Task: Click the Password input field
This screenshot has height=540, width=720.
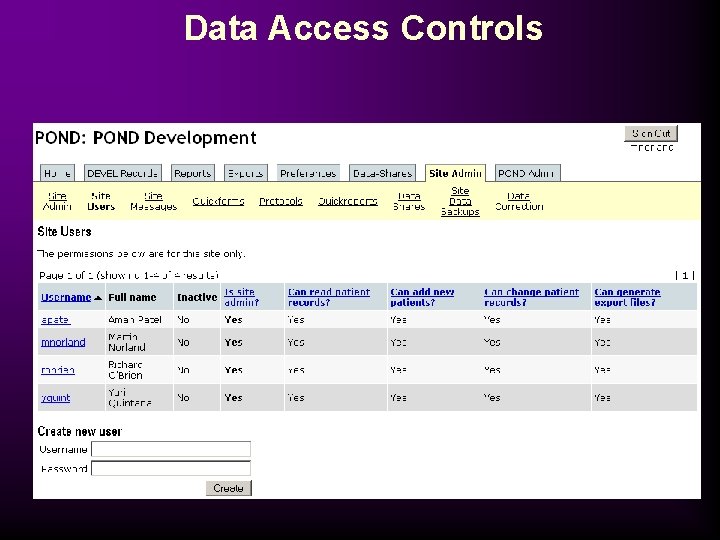Action: [x=171, y=468]
